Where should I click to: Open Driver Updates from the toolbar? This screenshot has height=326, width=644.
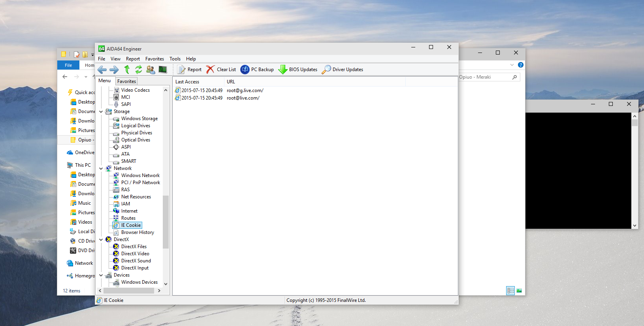point(343,70)
